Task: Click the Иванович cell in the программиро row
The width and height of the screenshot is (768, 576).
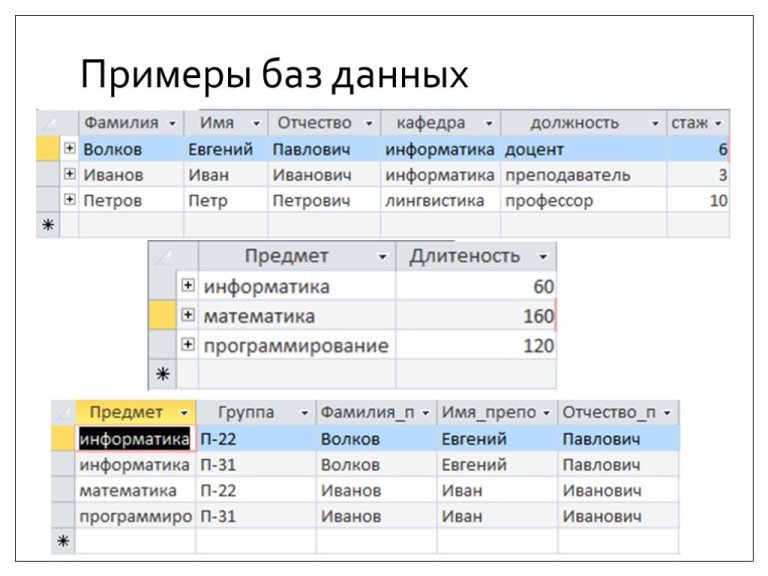Action: pos(618,516)
